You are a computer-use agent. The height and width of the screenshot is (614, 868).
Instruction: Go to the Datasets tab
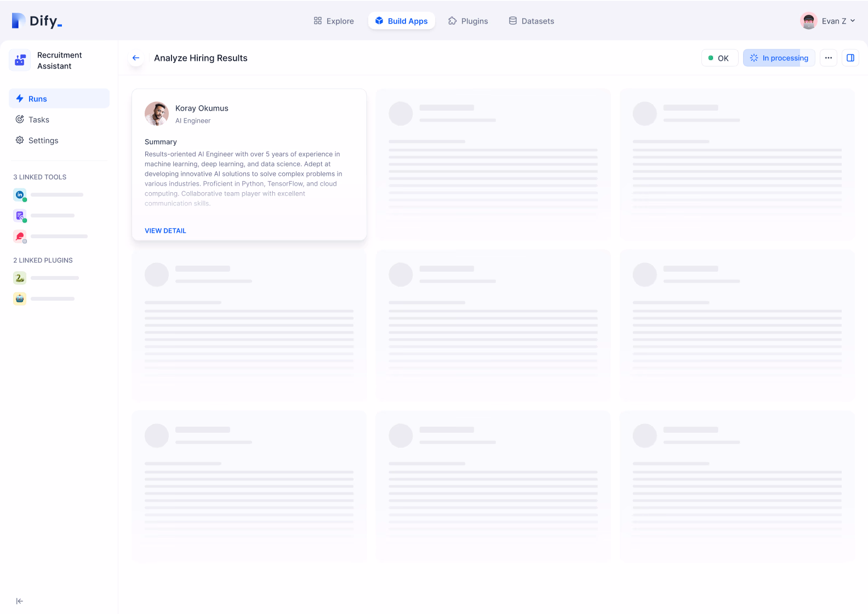pos(532,21)
